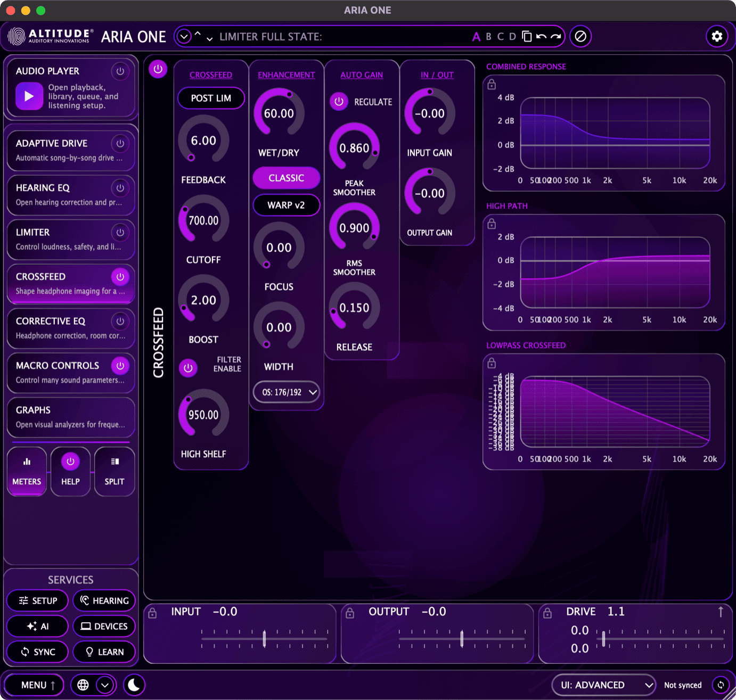
Task: Click the SYNC service button
Action: (38, 652)
